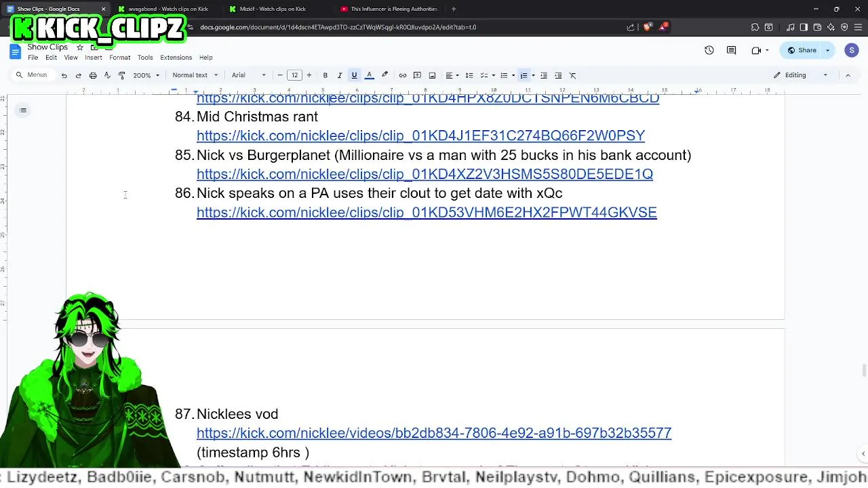The image size is (868, 488).
Task: Toggle bold formatting
Action: coord(325,75)
